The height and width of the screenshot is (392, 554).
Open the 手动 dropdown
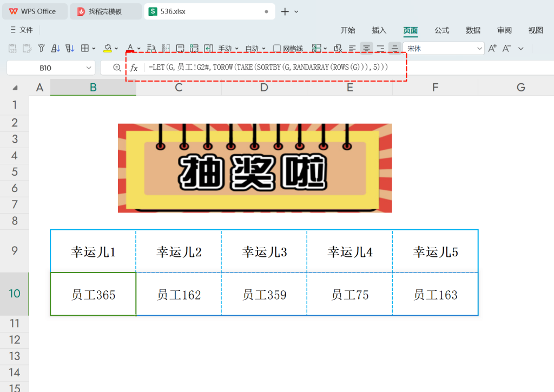pyautogui.click(x=228, y=48)
